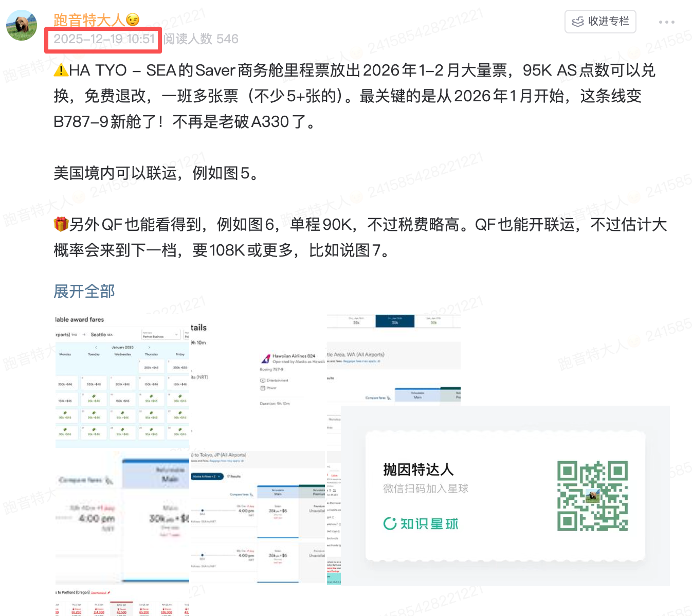The image size is (692, 616).
Task: Click a green savings ticket icon on the calendar
Action: [x=94, y=395]
